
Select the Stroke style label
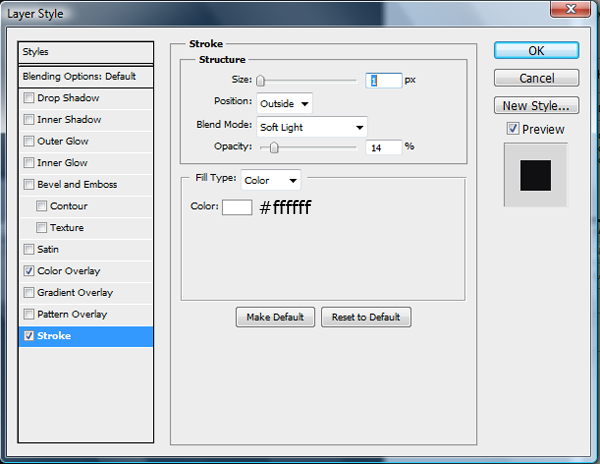pos(54,336)
